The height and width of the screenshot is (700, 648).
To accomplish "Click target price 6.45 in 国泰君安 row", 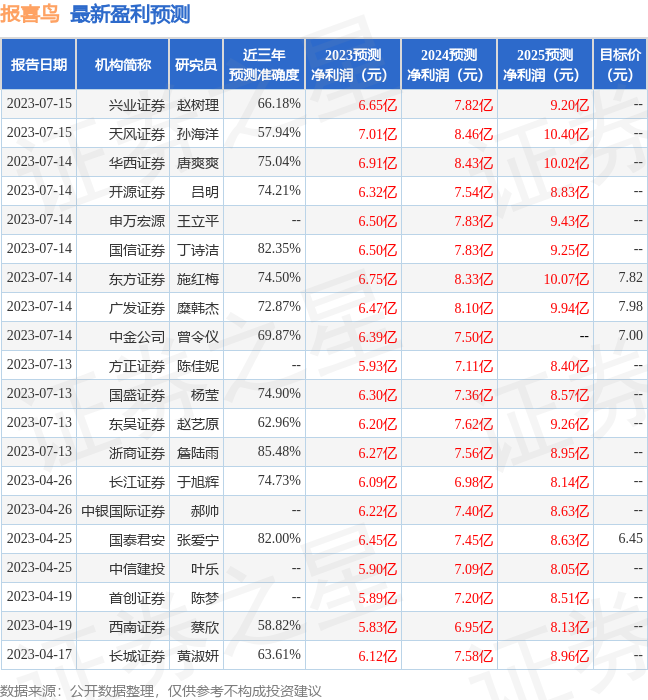I will coord(631,539).
